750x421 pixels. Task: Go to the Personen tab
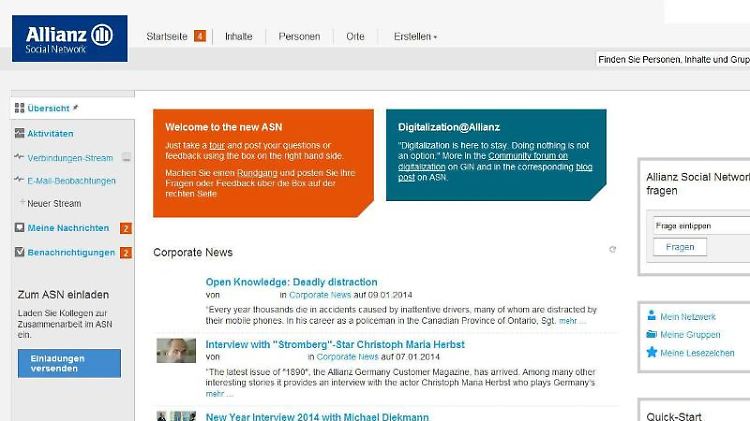(x=300, y=37)
